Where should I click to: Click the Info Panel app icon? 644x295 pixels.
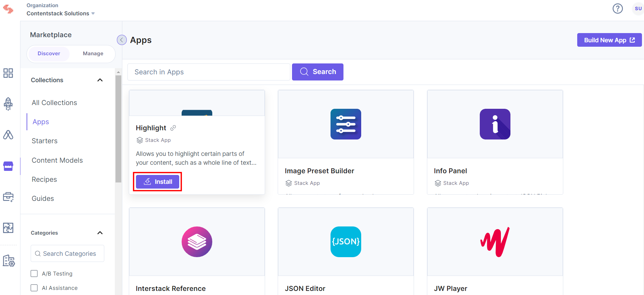tap(495, 124)
